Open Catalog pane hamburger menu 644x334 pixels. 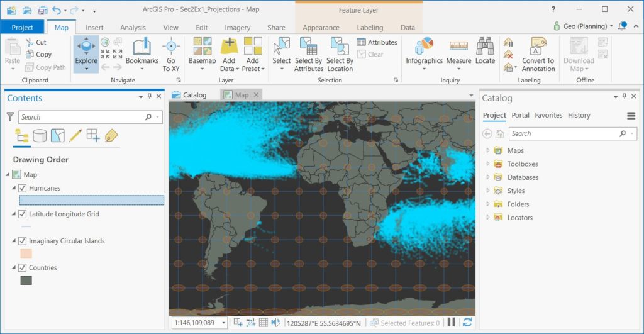pyautogui.click(x=631, y=116)
